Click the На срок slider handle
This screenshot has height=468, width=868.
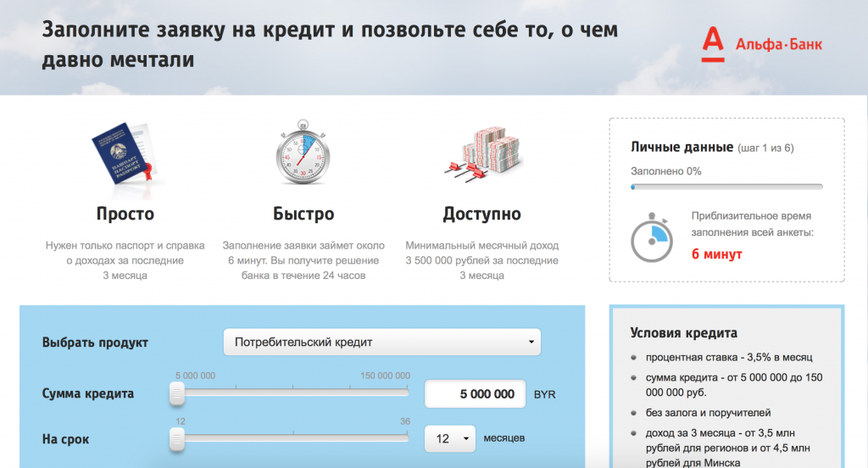click(177, 438)
